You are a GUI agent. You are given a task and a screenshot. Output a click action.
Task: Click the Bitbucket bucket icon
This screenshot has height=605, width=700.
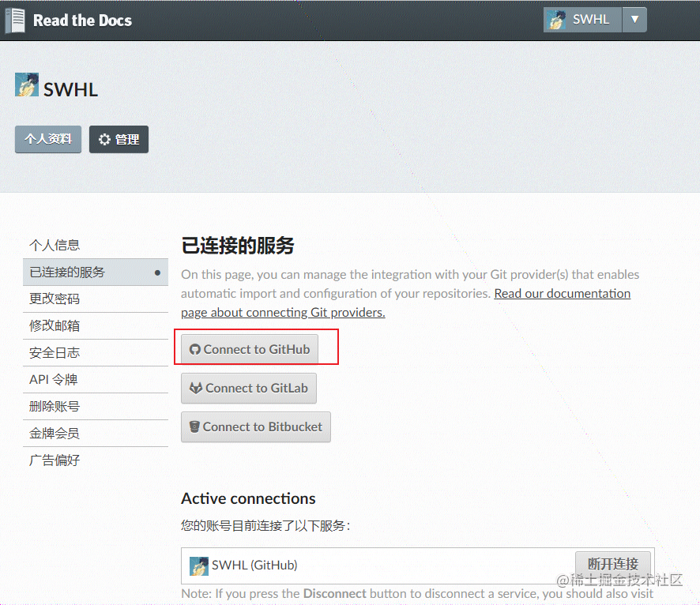[x=194, y=427]
